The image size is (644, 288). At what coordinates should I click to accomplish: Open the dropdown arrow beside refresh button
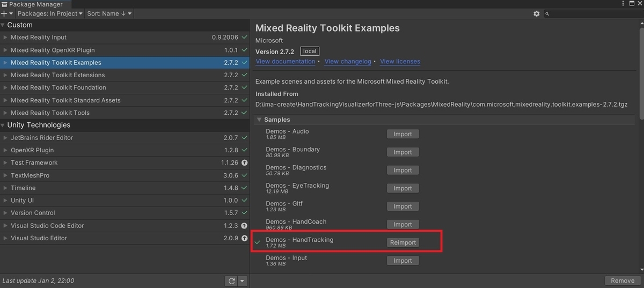click(x=242, y=281)
